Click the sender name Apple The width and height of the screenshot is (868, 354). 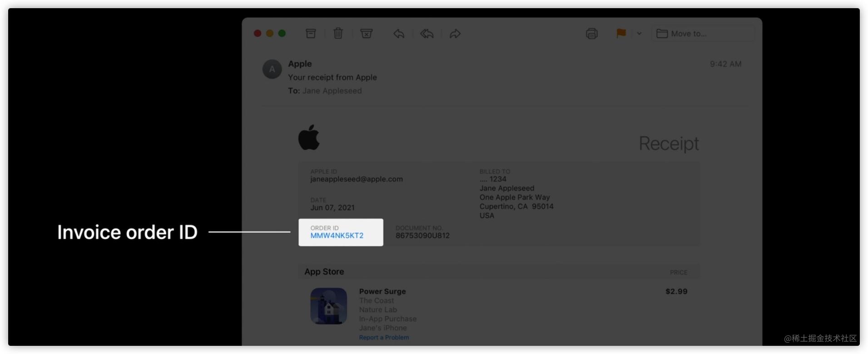pos(300,64)
